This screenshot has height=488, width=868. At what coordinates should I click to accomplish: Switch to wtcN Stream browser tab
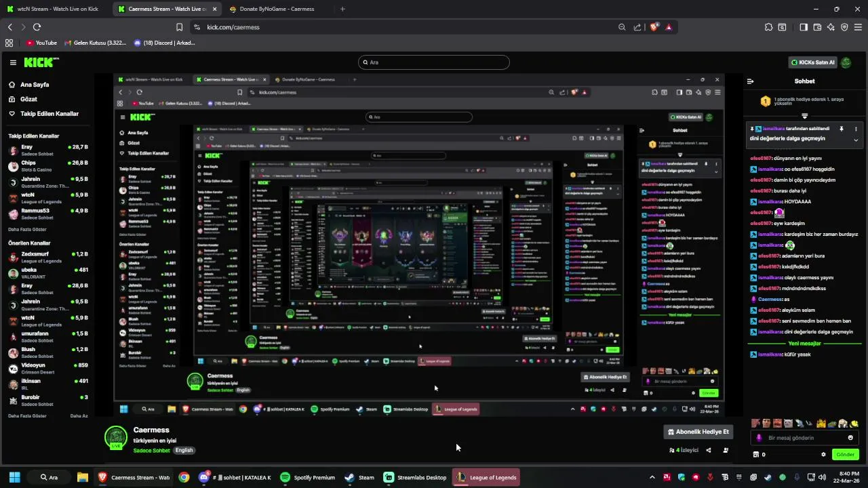tap(56, 9)
